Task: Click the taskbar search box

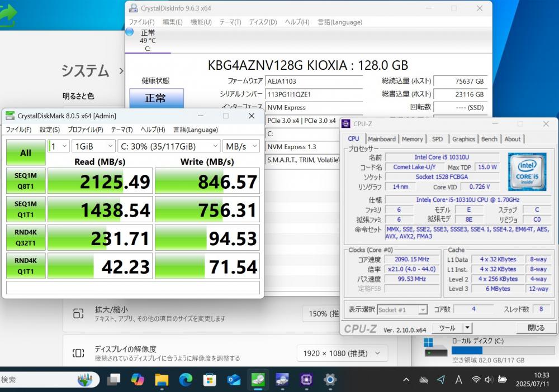Action: tap(49, 380)
